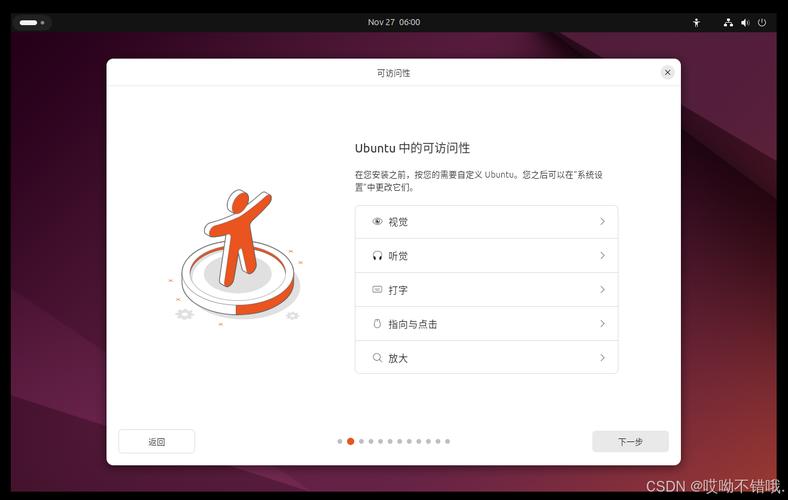
Task: Open accessibility menu in top bar
Action: point(696,22)
